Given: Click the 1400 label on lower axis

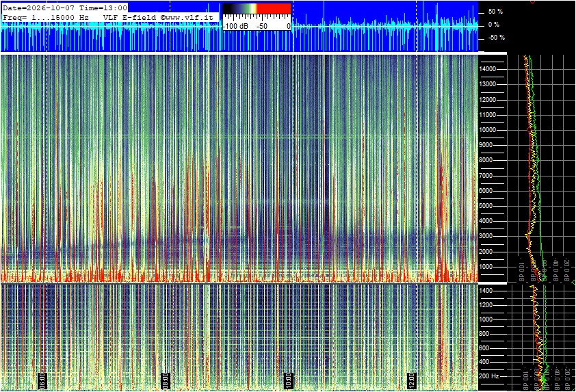Looking at the screenshot, I should point(486,291).
